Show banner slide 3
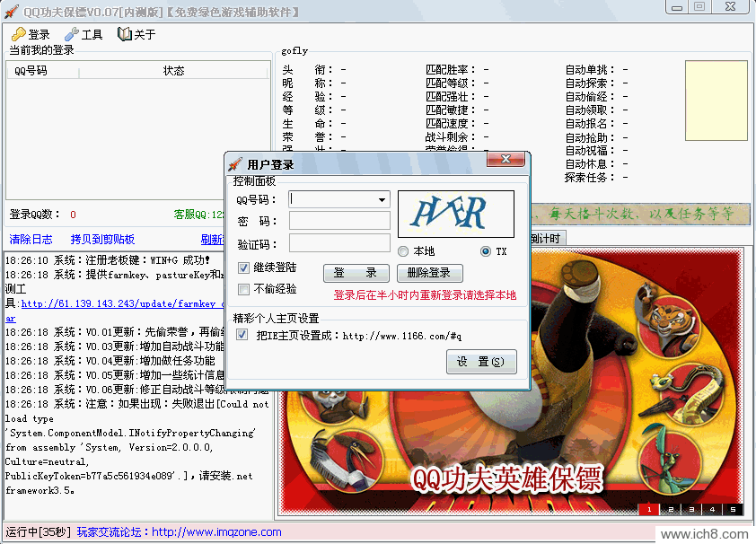 691,509
